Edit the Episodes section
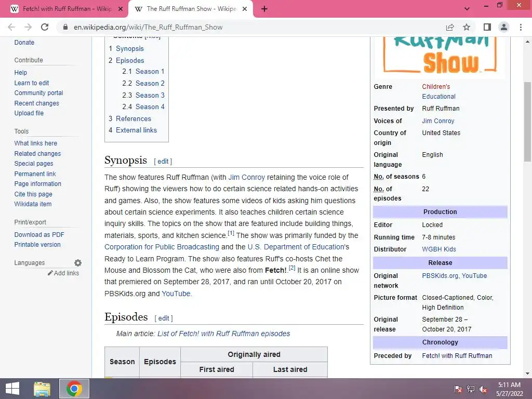 164,318
